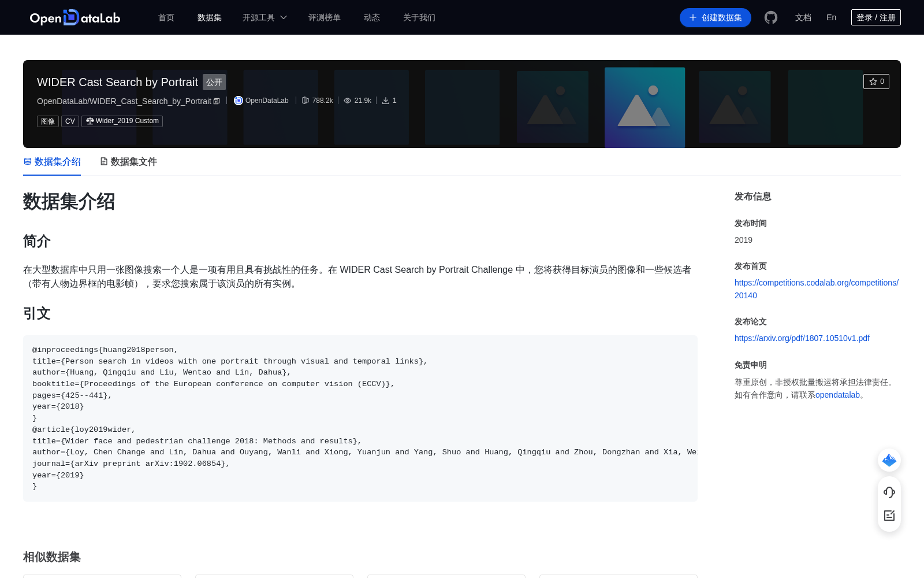Switch to 数据集介绍 tab

[x=52, y=162]
